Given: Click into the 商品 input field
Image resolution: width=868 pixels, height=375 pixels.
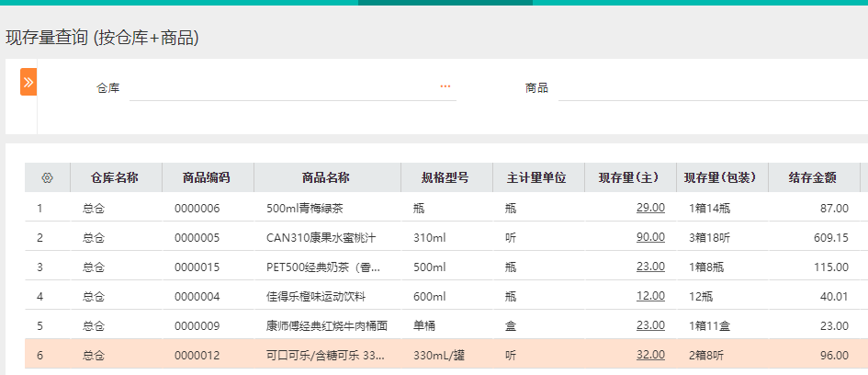Looking at the screenshot, I should (x=713, y=87).
